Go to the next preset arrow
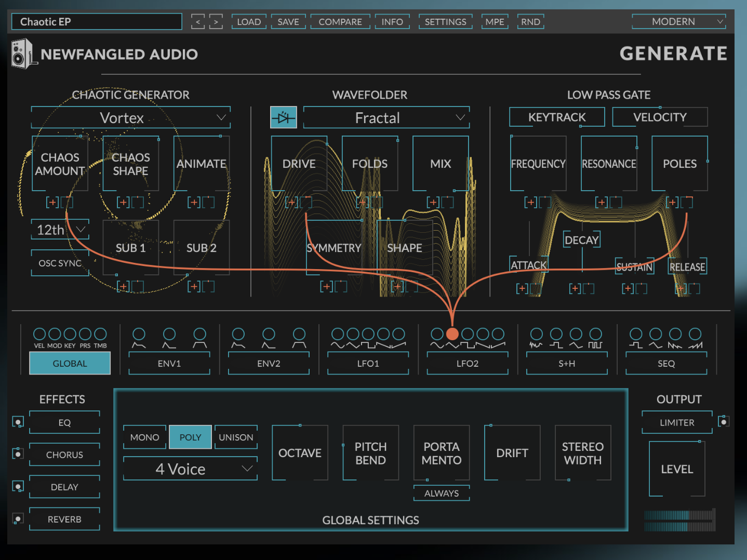Viewport: 747px width, 560px height. [216, 21]
